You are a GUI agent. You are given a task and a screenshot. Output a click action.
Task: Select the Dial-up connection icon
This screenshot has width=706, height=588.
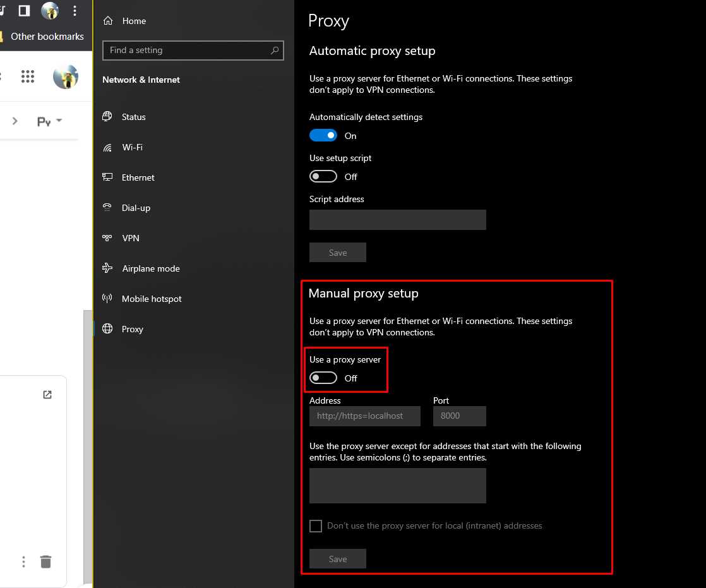(107, 207)
